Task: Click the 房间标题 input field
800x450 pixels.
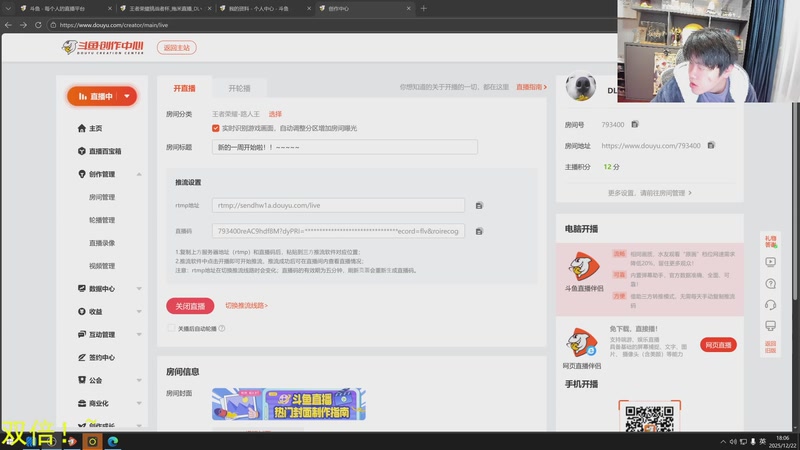Action: pos(345,147)
